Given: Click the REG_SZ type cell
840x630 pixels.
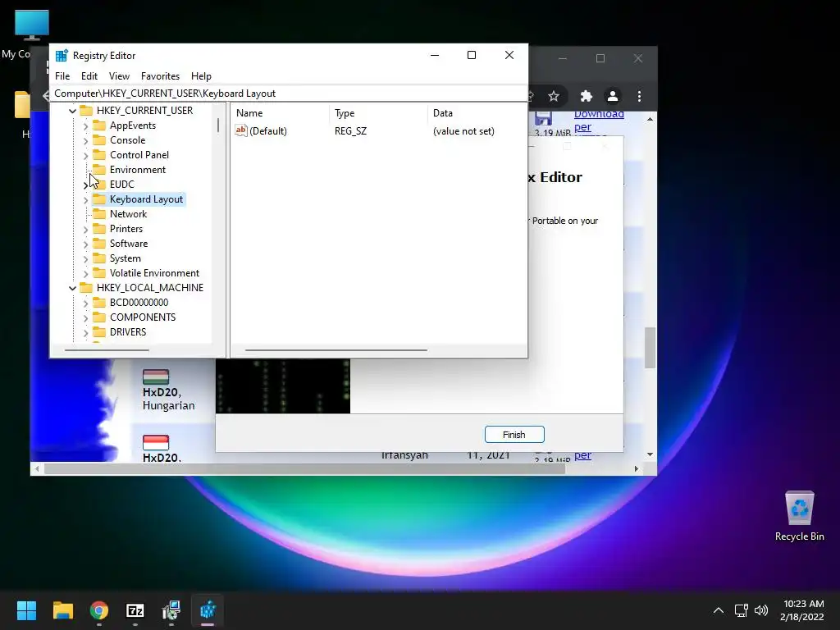Looking at the screenshot, I should click(x=351, y=131).
